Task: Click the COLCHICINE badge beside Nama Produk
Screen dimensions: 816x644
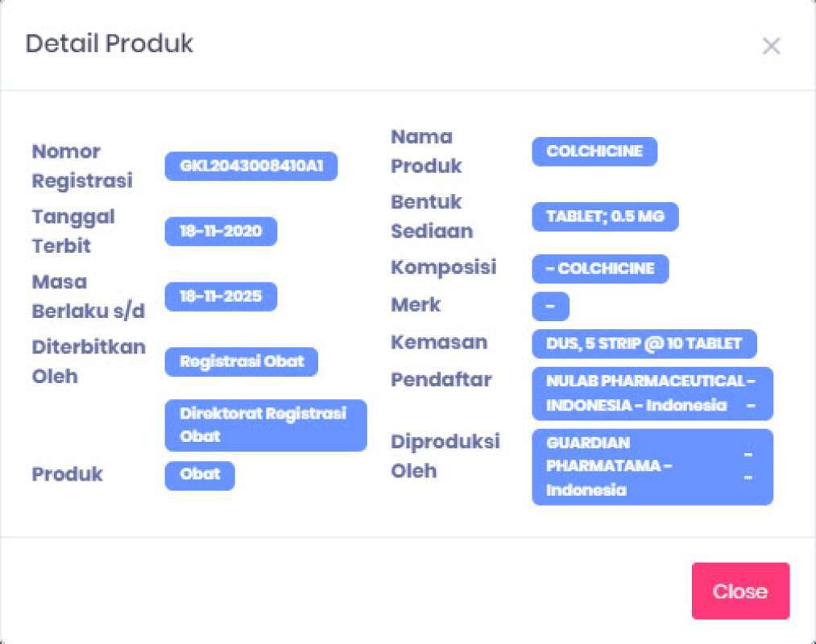Action: coord(594,151)
